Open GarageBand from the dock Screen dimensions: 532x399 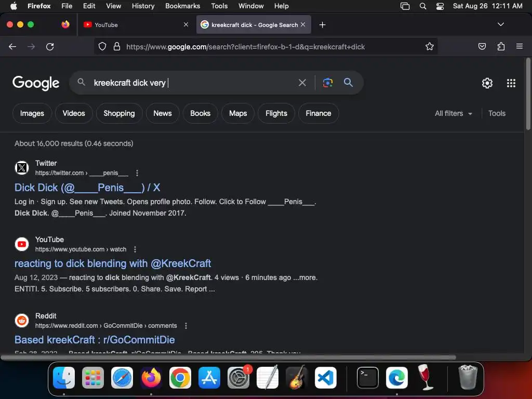tap(297, 377)
